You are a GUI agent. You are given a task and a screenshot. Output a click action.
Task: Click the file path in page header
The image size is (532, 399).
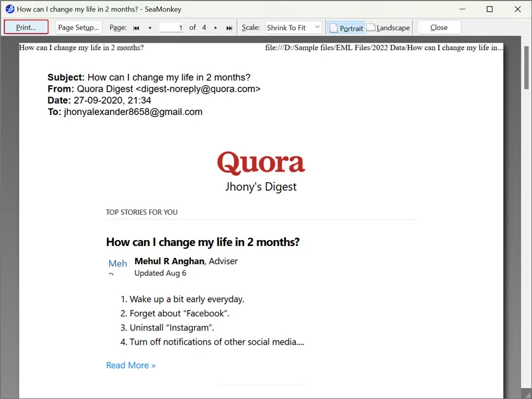(384, 48)
